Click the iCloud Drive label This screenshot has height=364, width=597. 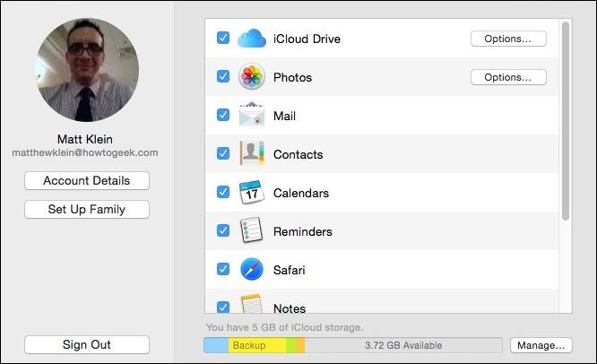tap(307, 39)
